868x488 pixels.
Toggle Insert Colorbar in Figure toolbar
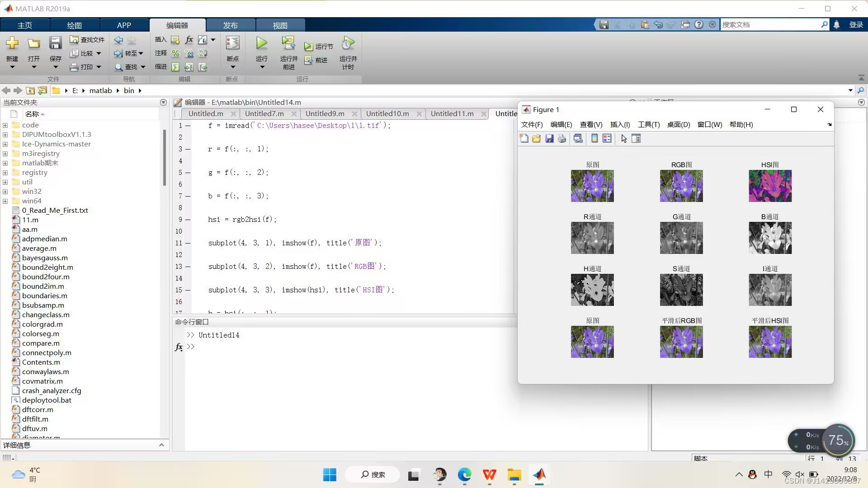[x=594, y=139]
